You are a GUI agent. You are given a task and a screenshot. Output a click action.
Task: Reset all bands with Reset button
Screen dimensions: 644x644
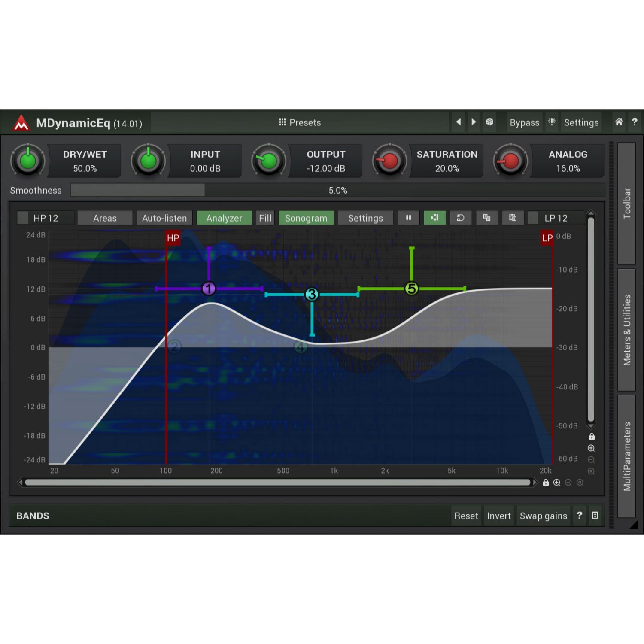tap(466, 516)
